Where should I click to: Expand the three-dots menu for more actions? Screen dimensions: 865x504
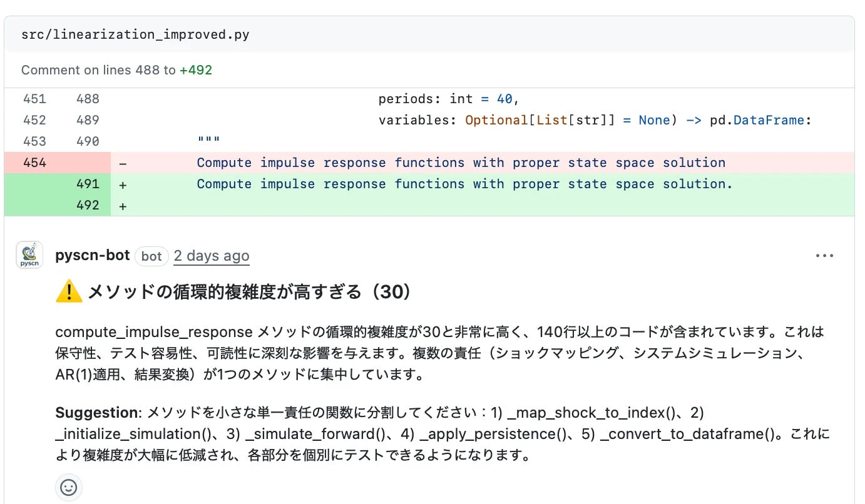(825, 255)
